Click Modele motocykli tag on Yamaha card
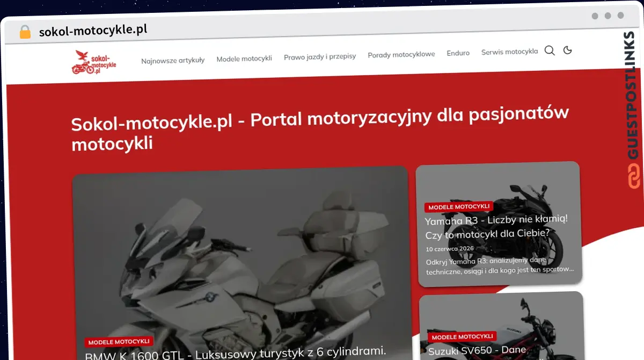Viewport: 644px width, 360px height. [x=459, y=207]
